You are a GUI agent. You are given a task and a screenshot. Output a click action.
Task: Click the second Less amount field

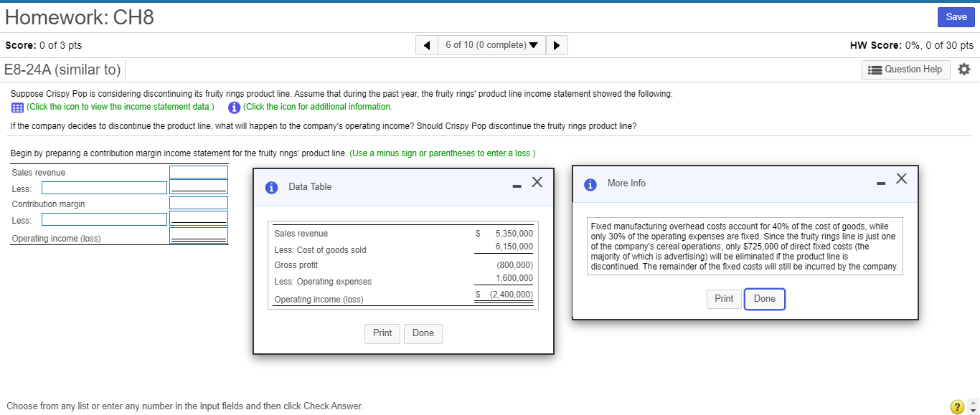point(199,218)
